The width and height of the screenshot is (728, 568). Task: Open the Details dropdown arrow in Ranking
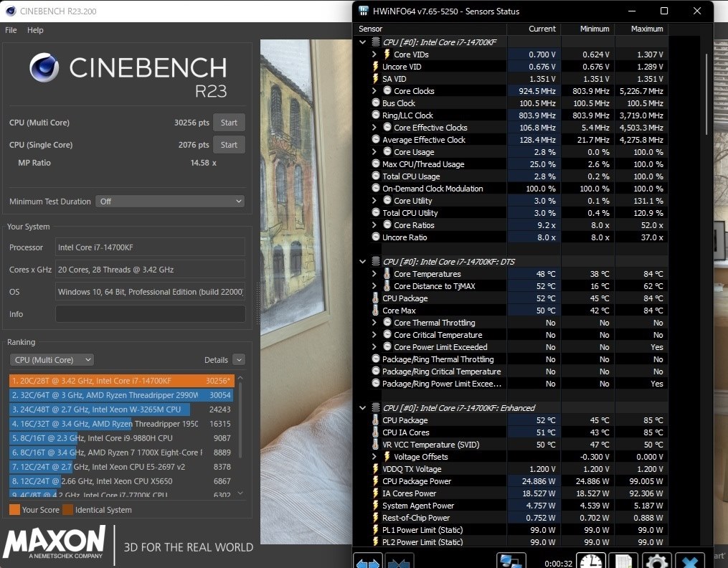(239, 359)
